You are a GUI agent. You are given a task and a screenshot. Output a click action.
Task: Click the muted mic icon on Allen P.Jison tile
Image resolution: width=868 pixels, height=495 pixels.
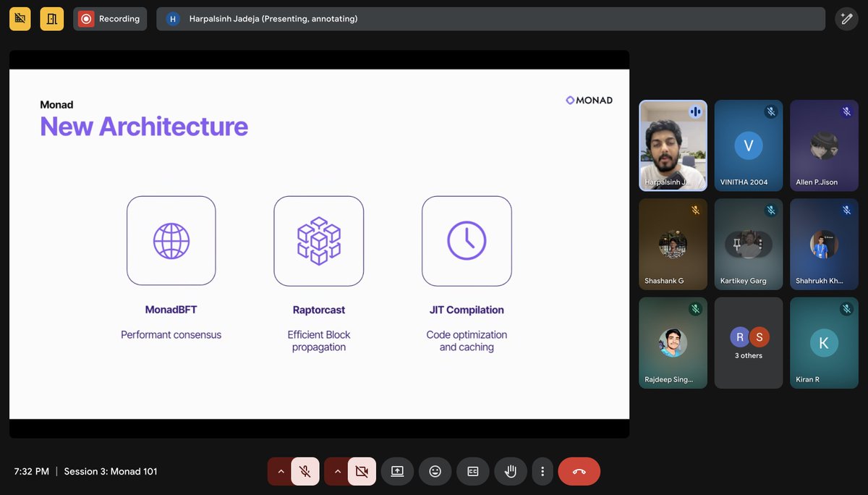pyautogui.click(x=846, y=111)
